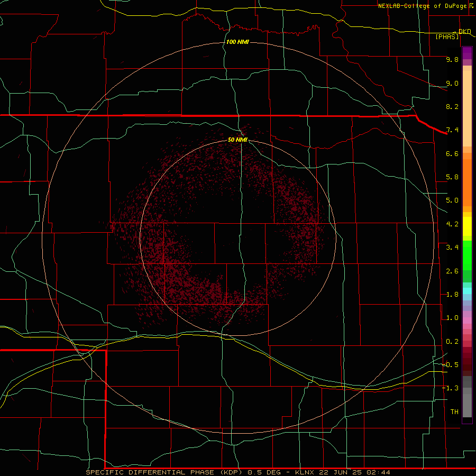The width and height of the screenshot is (476, 476).
Task: Click the KLNX radar site identifier
Action: pos(305,472)
